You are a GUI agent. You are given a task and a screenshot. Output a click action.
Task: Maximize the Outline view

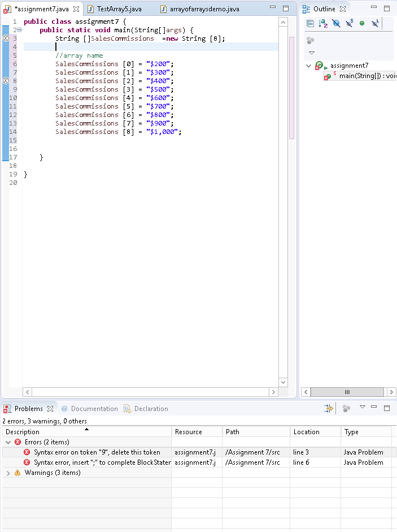[387, 8]
